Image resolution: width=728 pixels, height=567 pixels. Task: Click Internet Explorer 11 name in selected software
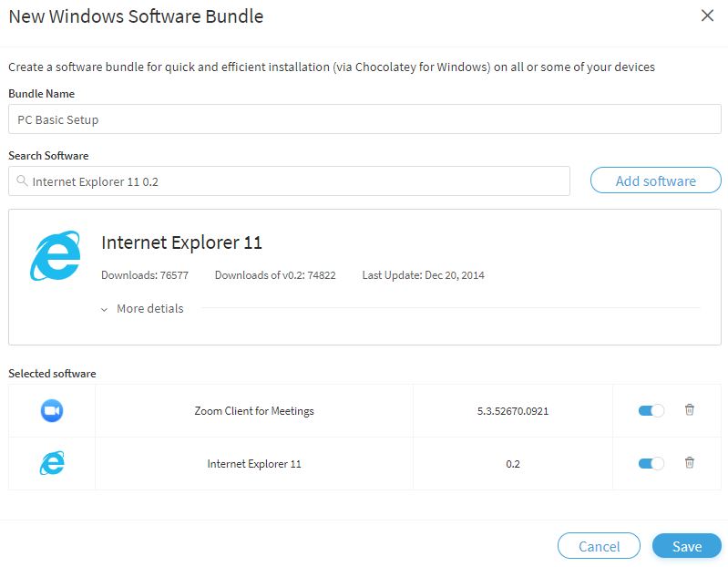(254, 464)
